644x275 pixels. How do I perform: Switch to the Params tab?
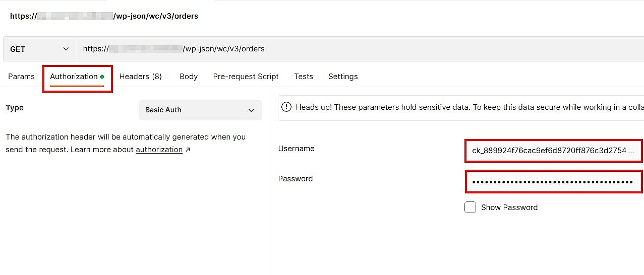click(x=21, y=77)
